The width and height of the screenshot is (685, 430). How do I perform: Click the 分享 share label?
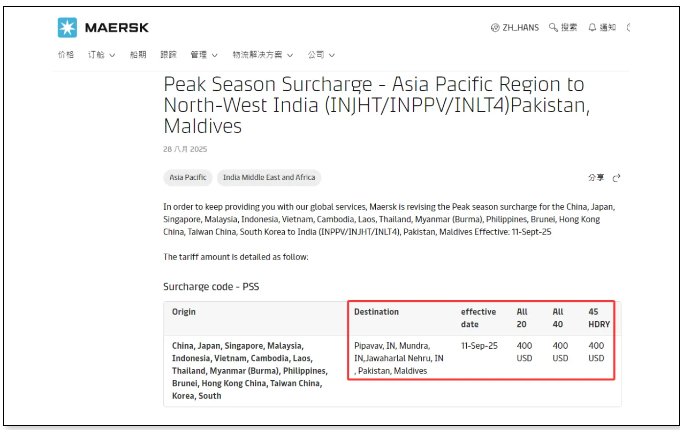(x=596, y=177)
